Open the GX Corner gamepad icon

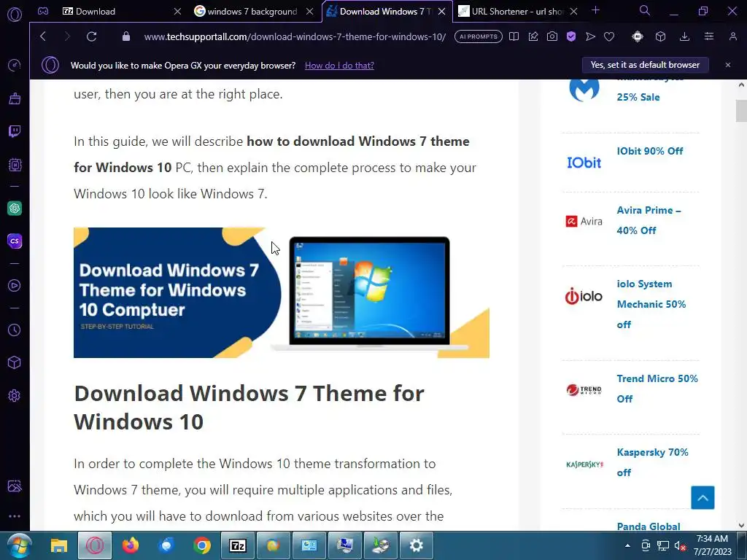43,11
